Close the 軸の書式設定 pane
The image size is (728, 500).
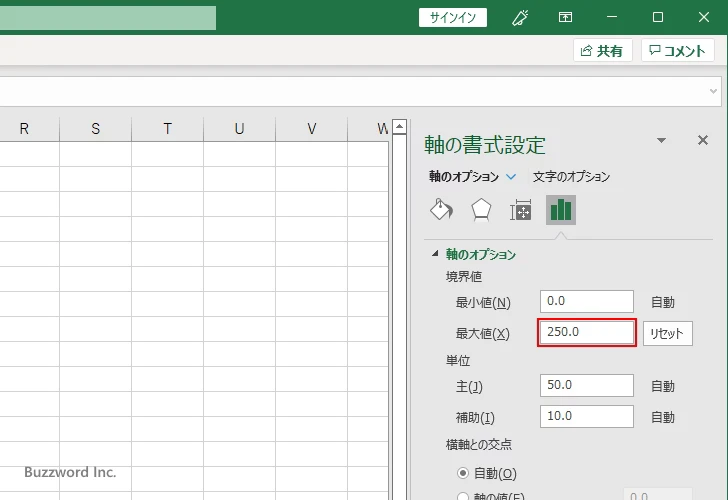[x=702, y=141]
